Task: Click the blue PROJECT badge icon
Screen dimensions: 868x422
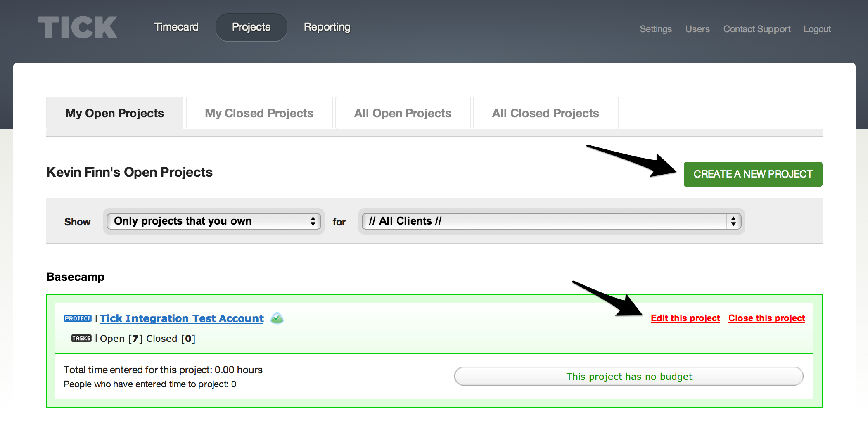Action: coord(78,318)
